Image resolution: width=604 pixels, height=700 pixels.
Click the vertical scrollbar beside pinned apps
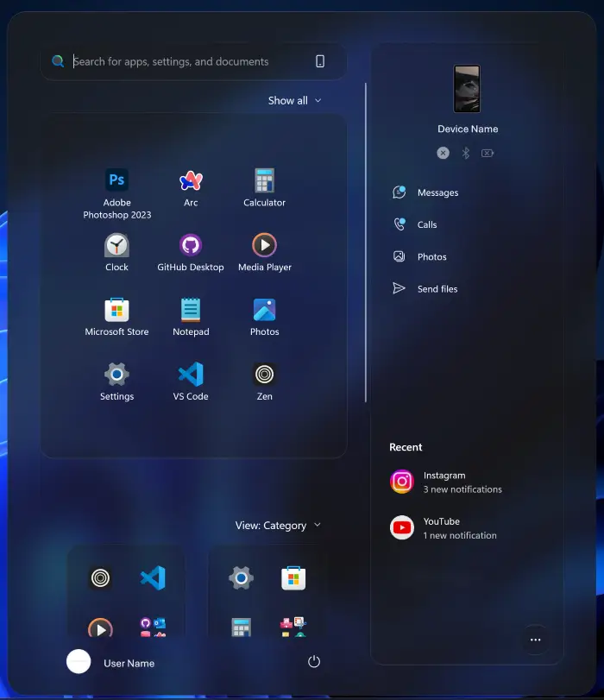click(366, 243)
